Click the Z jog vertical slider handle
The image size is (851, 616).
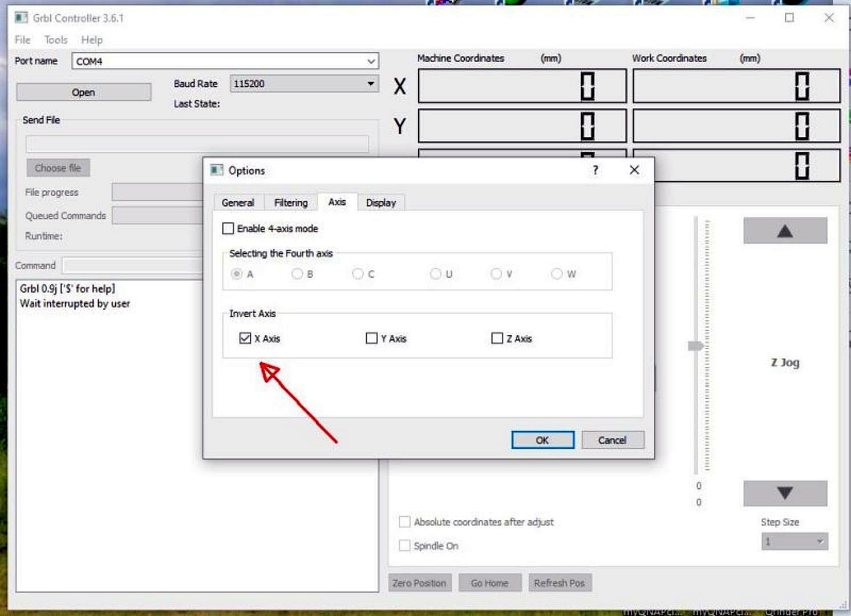click(x=695, y=346)
